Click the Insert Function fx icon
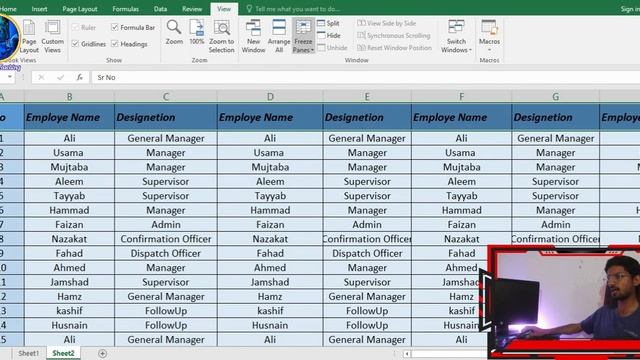This screenshot has width=640, height=360. [80, 77]
